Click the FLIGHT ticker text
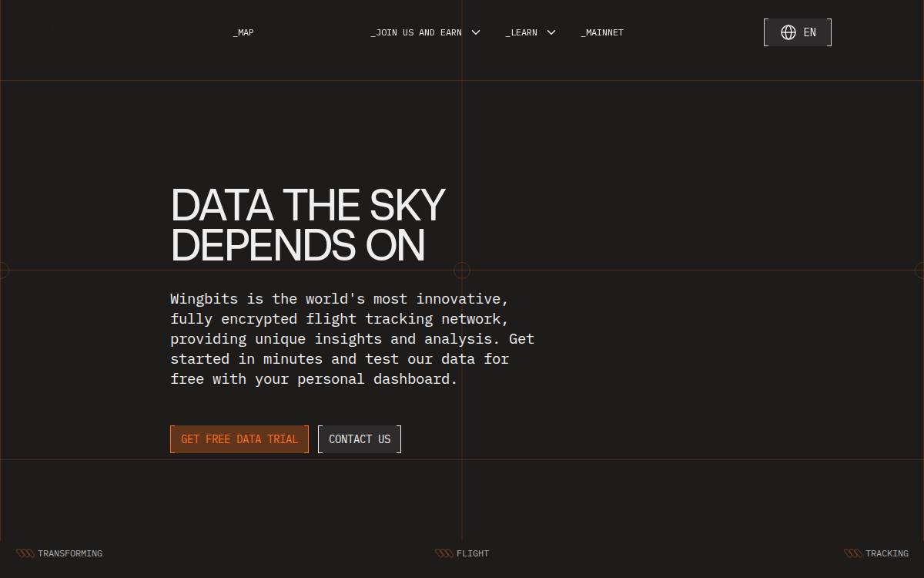This screenshot has height=578, width=924. 473,553
